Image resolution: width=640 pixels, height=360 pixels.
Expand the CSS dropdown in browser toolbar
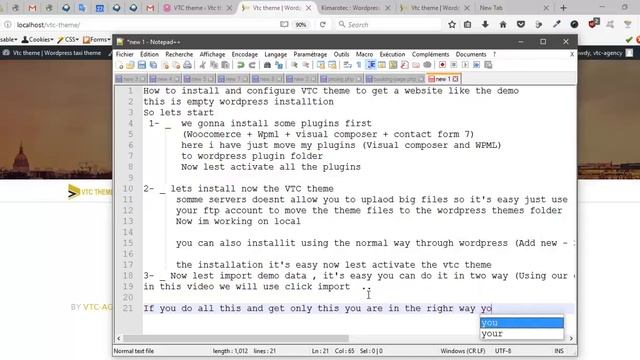68,40
